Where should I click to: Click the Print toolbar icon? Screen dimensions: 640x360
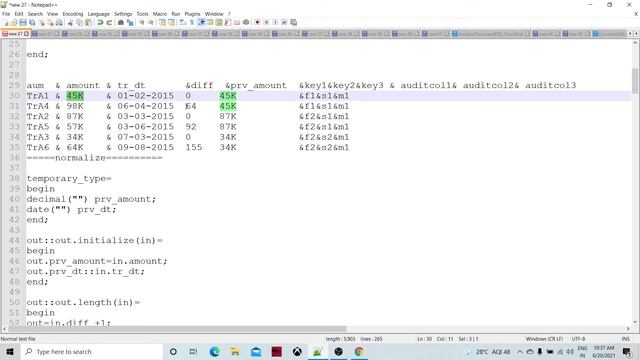[59, 22]
